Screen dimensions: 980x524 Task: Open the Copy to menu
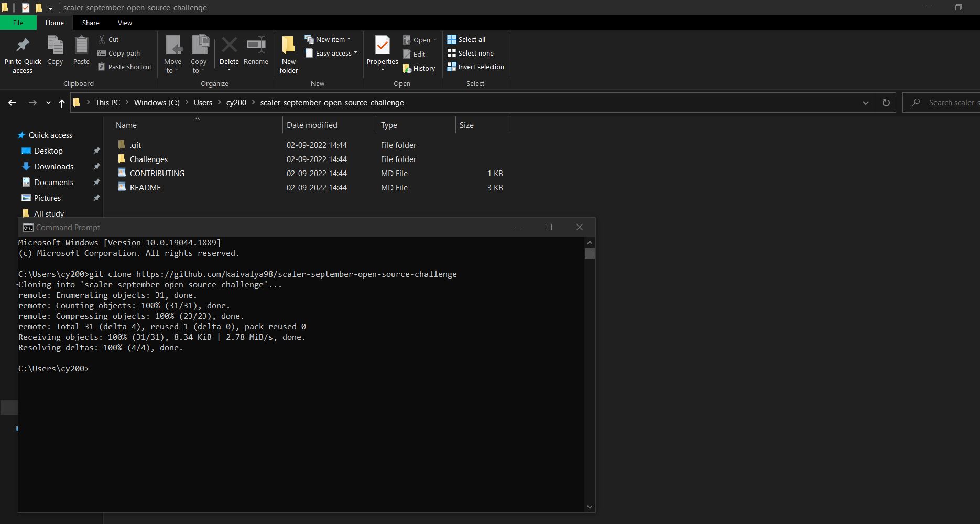point(199,55)
